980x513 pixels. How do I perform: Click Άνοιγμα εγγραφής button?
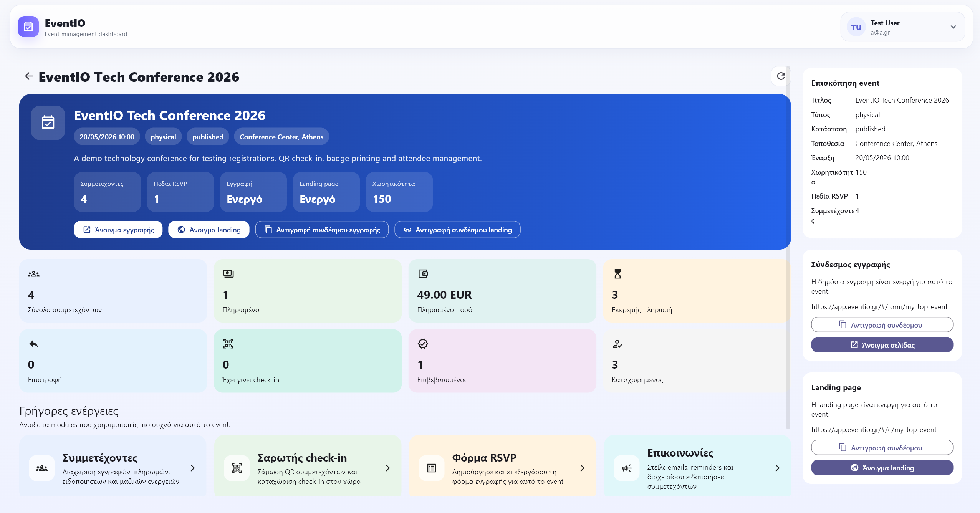click(x=118, y=230)
